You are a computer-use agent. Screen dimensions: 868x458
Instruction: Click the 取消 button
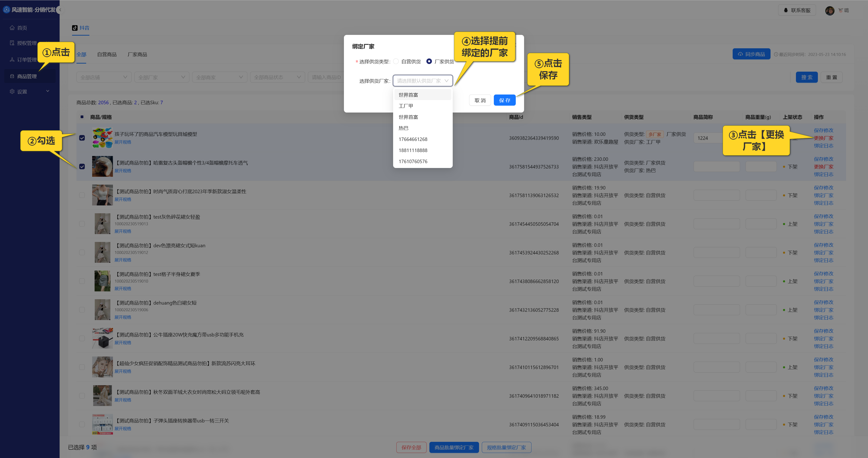(480, 101)
